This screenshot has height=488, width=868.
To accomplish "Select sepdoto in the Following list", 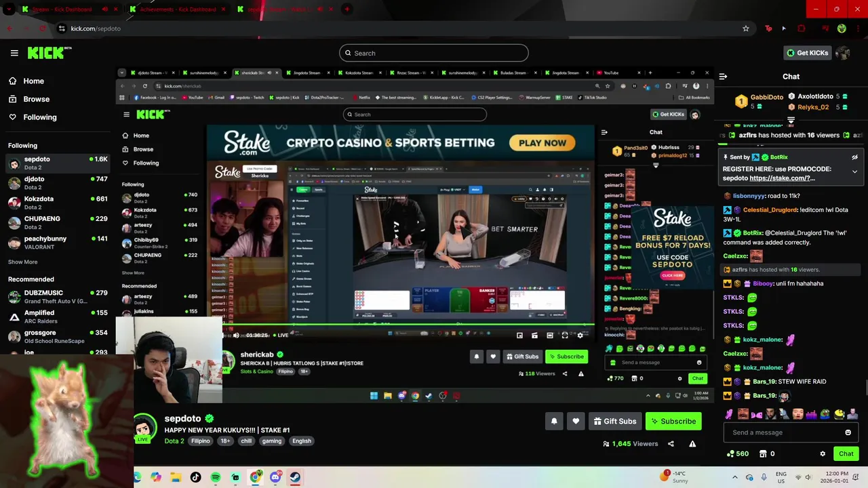I will point(58,163).
